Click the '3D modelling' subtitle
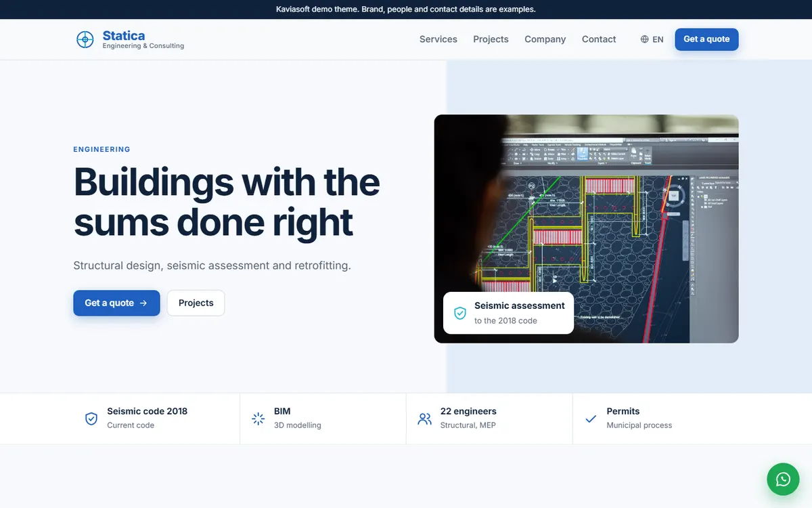 click(x=298, y=425)
